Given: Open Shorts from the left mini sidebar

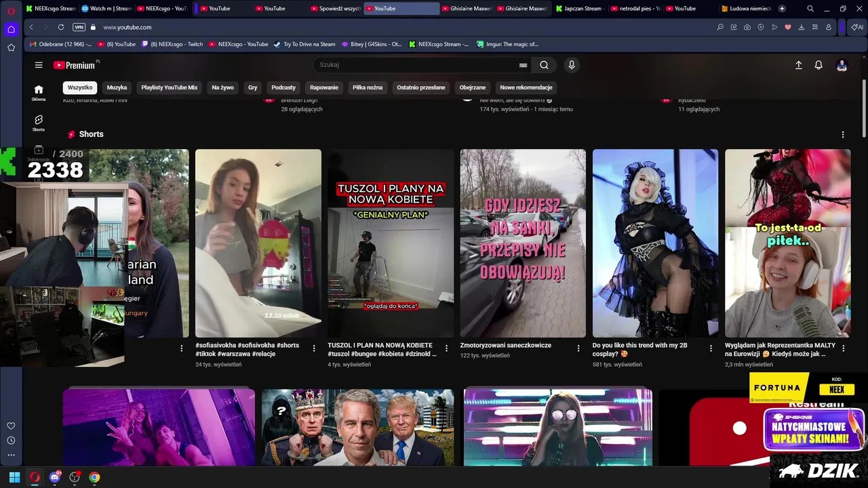Looking at the screenshot, I should [x=39, y=123].
